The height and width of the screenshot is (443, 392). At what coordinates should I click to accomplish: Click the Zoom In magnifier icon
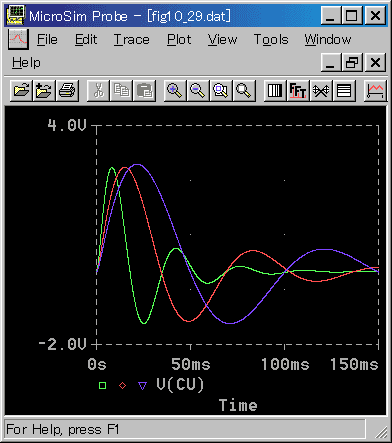coord(175,90)
